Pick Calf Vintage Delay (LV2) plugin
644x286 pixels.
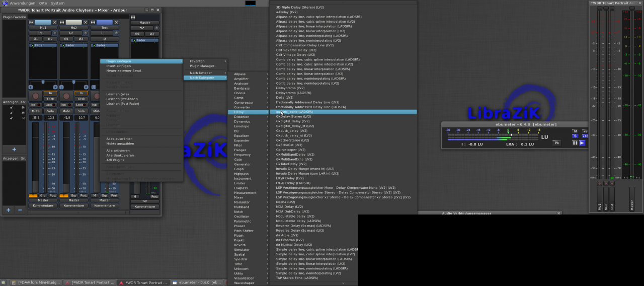tap(344, 55)
